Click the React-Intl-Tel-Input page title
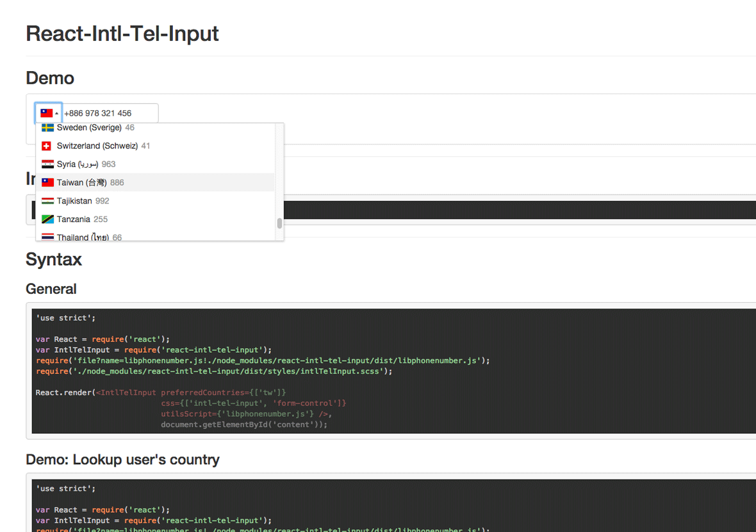 [x=122, y=34]
